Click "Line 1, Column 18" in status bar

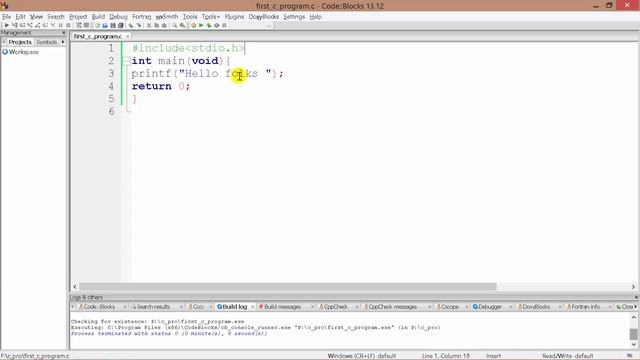click(x=446, y=356)
